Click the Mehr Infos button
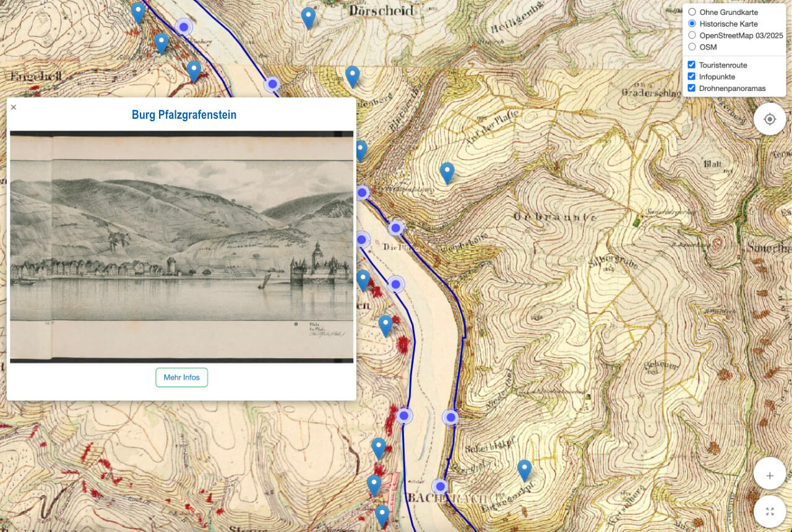 coord(181,377)
